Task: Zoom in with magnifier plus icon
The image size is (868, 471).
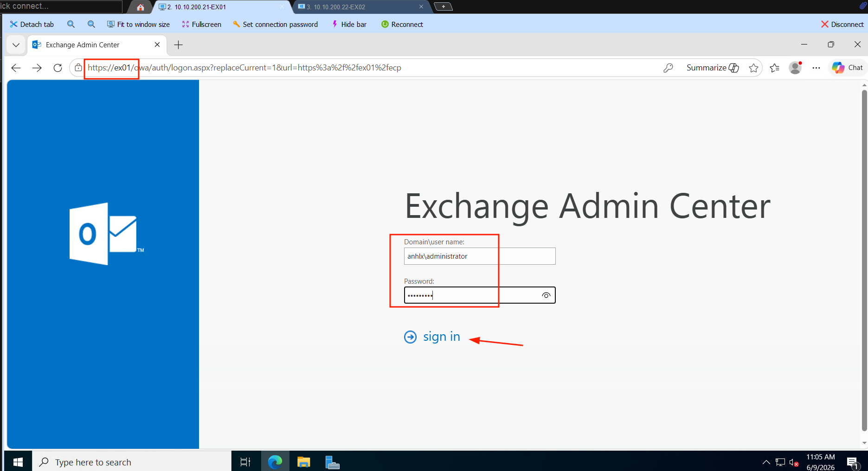Action: click(x=71, y=24)
